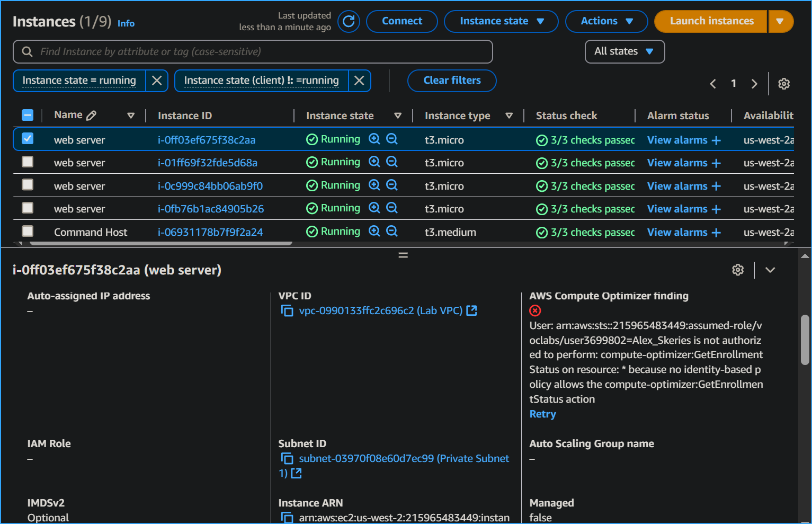Open the All states filter dropdown
Viewport: 812px width, 524px height.
tap(624, 51)
